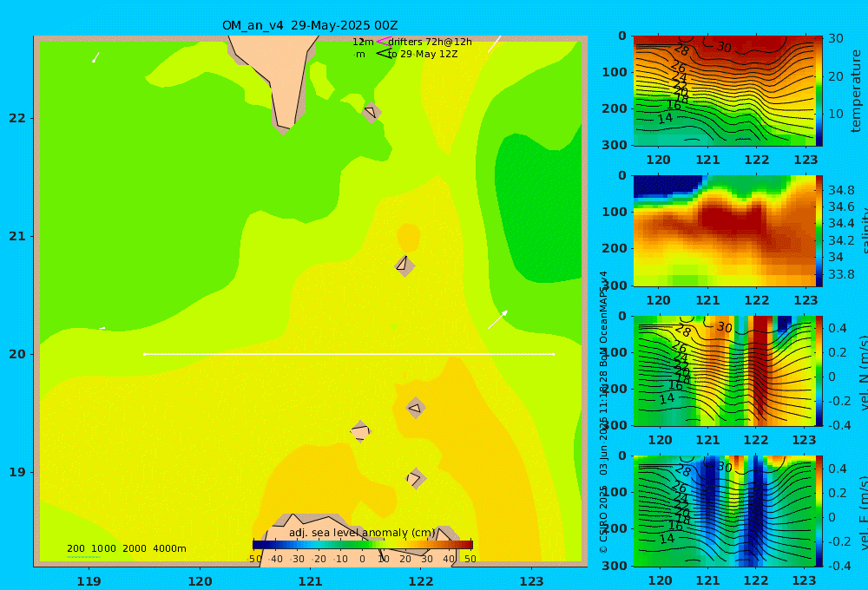Click latitude label '22' on the main map
The image size is (868, 590).
[17, 118]
